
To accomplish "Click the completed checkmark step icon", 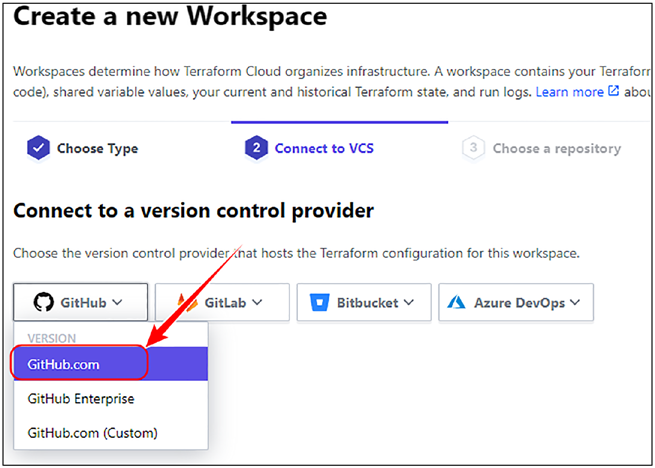I will tap(38, 148).
